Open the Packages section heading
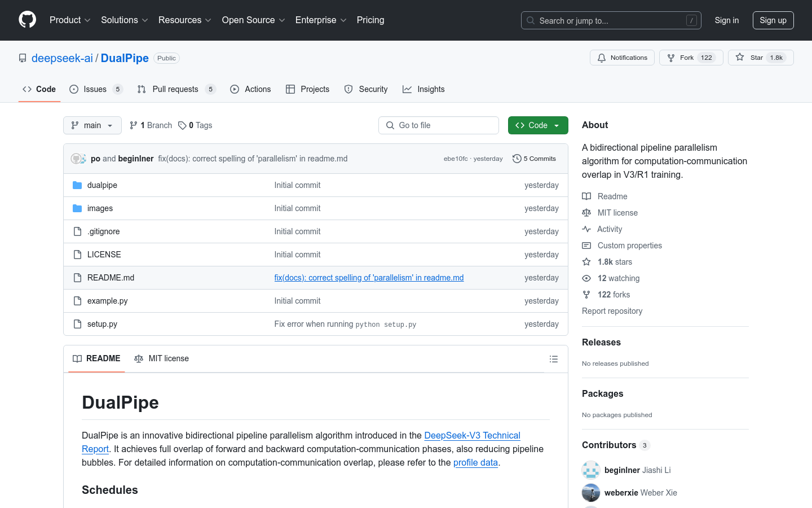The width and height of the screenshot is (812, 508). coord(602,394)
